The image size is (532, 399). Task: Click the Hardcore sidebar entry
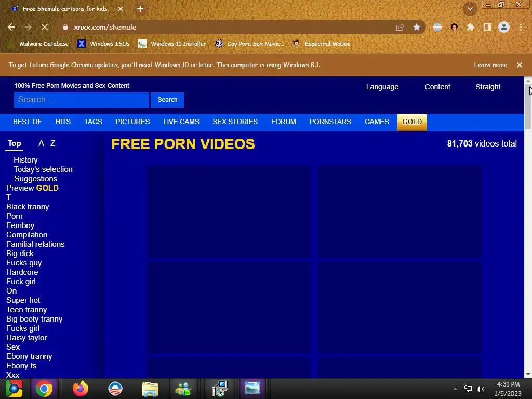tap(22, 272)
